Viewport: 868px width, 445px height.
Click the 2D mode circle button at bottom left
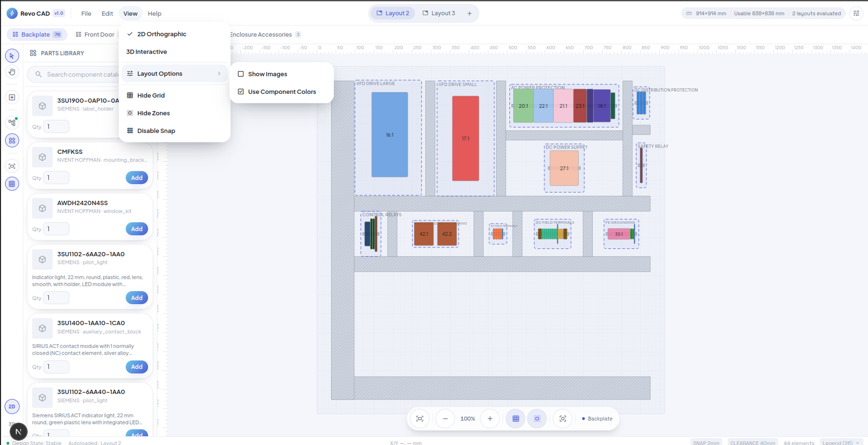(x=12, y=407)
